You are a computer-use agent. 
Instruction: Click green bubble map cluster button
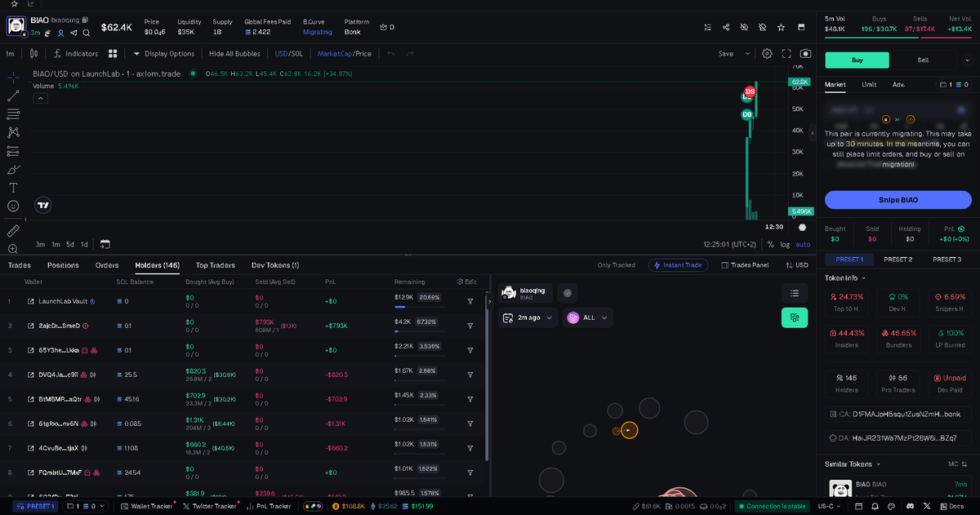tap(794, 318)
